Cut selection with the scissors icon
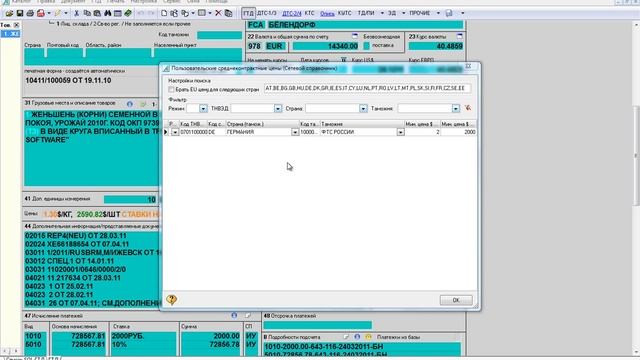 (76, 13)
